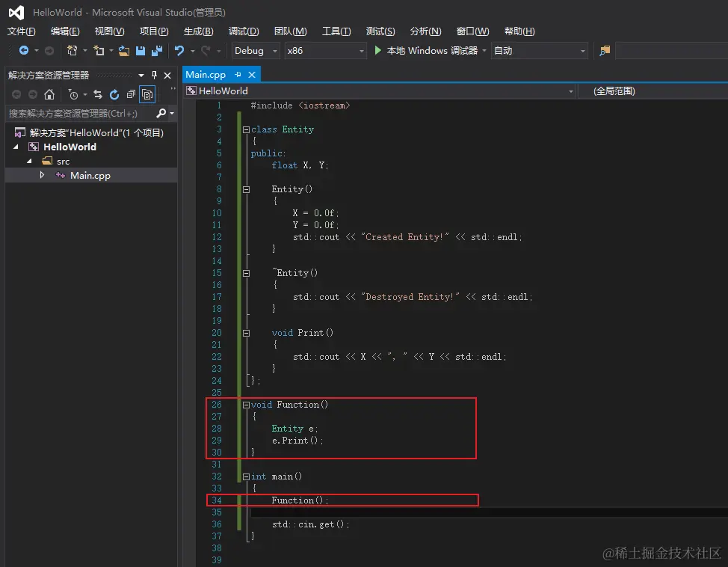Open the 项目(P) menu
Screen dimensions: 728x567
[x=154, y=31]
